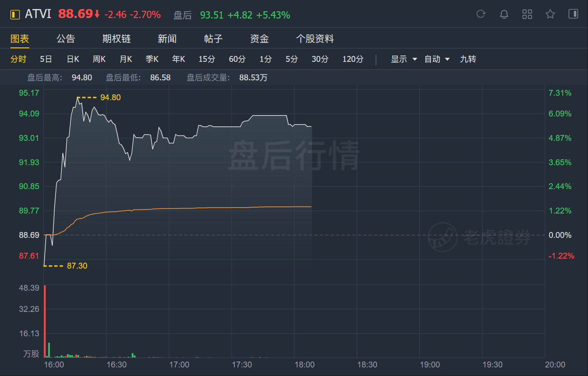
Task: View the 个股资料 tab
Action: click(315, 39)
